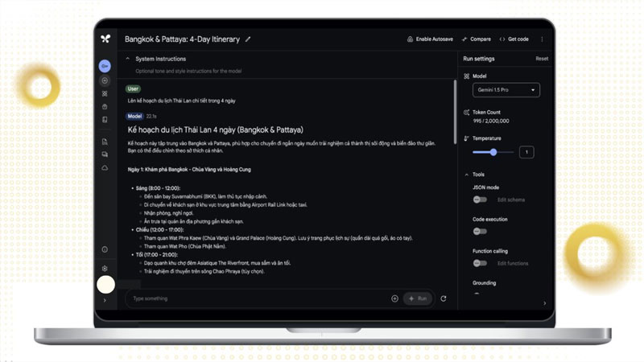
Task: Click Edit functions link
Action: [513, 264]
